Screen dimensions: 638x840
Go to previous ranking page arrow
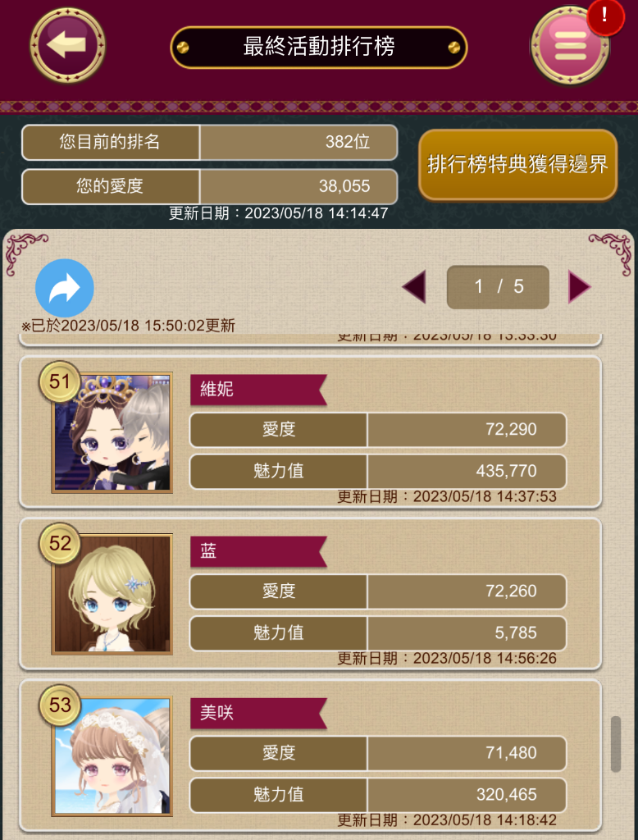pos(414,286)
